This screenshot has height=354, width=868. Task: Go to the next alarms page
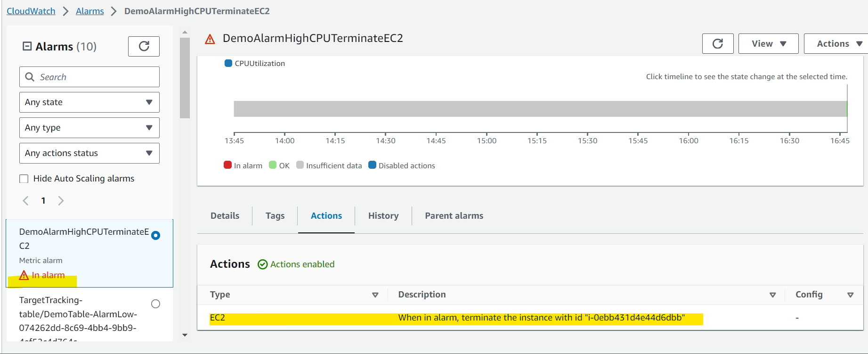coord(61,201)
